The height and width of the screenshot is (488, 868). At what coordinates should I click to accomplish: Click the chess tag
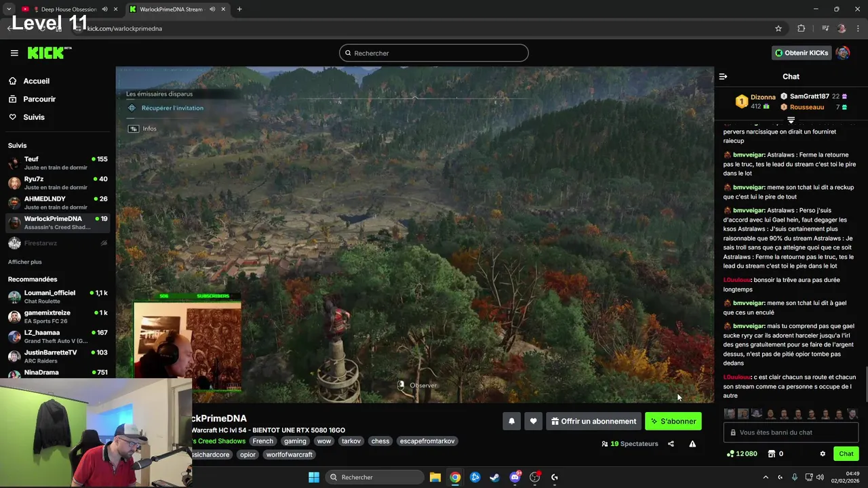pyautogui.click(x=380, y=441)
